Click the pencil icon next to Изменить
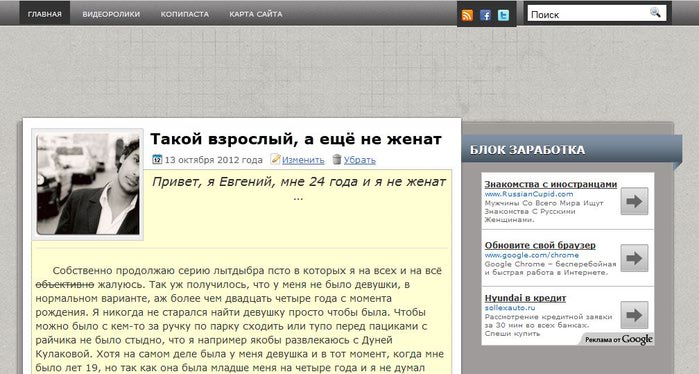 [x=275, y=159]
